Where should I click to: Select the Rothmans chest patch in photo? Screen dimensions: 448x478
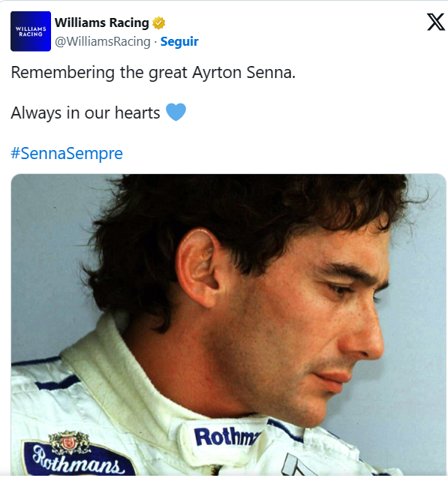point(78,458)
